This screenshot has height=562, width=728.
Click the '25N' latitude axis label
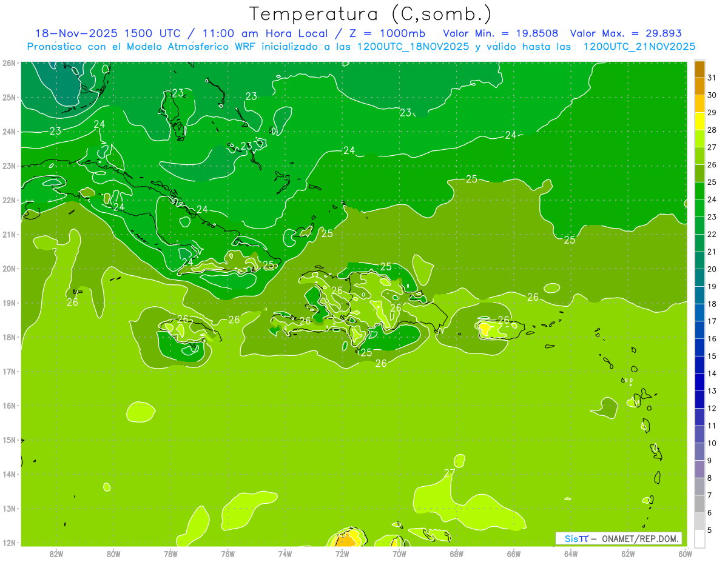pyautogui.click(x=8, y=97)
